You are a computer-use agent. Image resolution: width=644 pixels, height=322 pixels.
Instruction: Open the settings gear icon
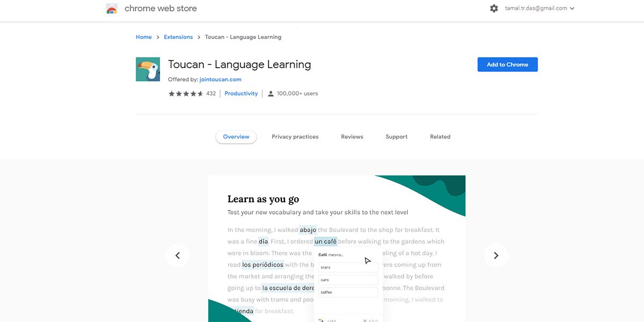point(494,9)
